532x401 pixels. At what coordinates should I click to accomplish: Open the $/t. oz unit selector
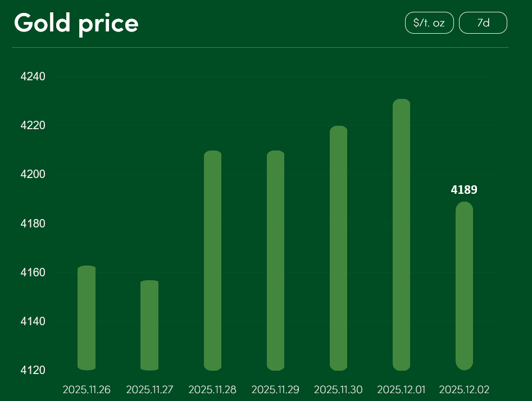(x=429, y=23)
